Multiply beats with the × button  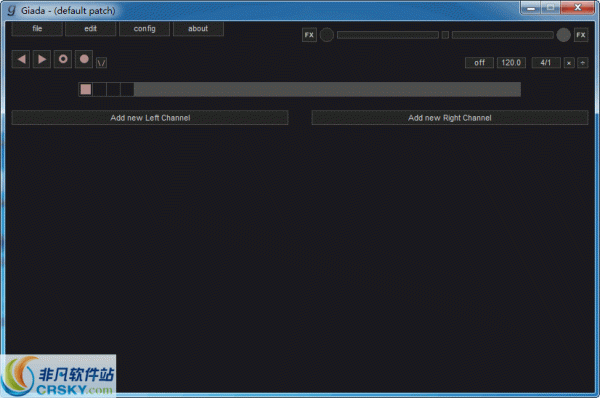[x=569, y=63]
